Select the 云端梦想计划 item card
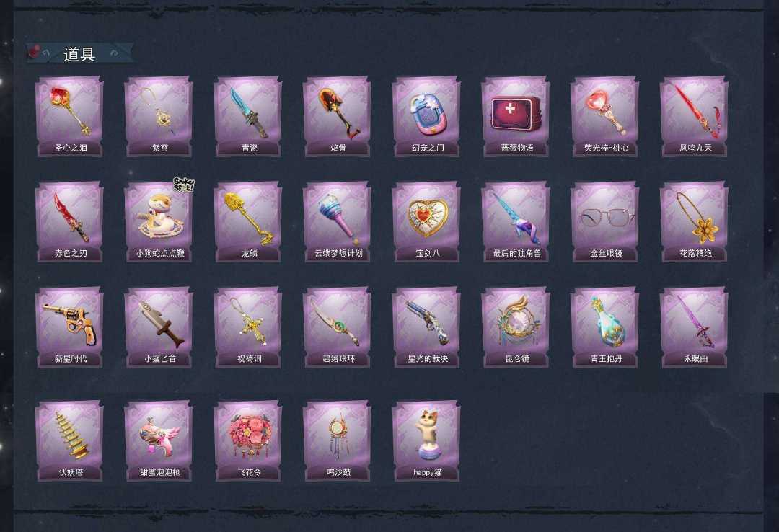779x532 pixels. click(x=338, y=221)
